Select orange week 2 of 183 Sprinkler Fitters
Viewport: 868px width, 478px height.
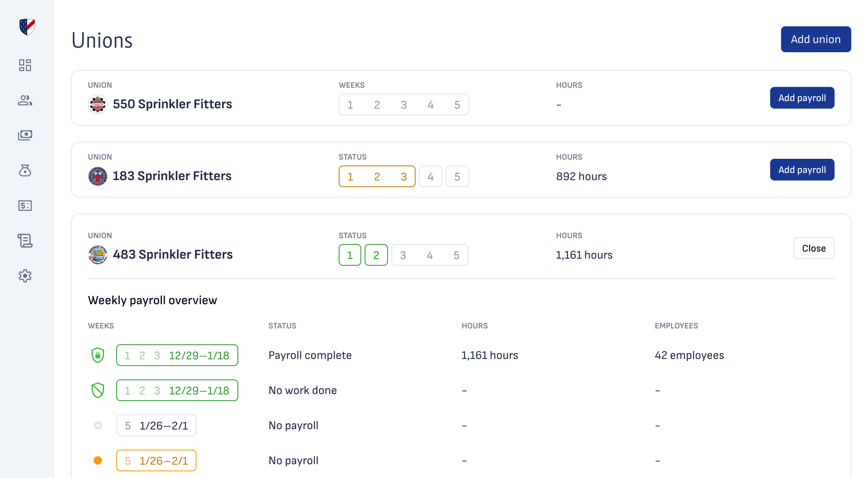coord(377,177)
